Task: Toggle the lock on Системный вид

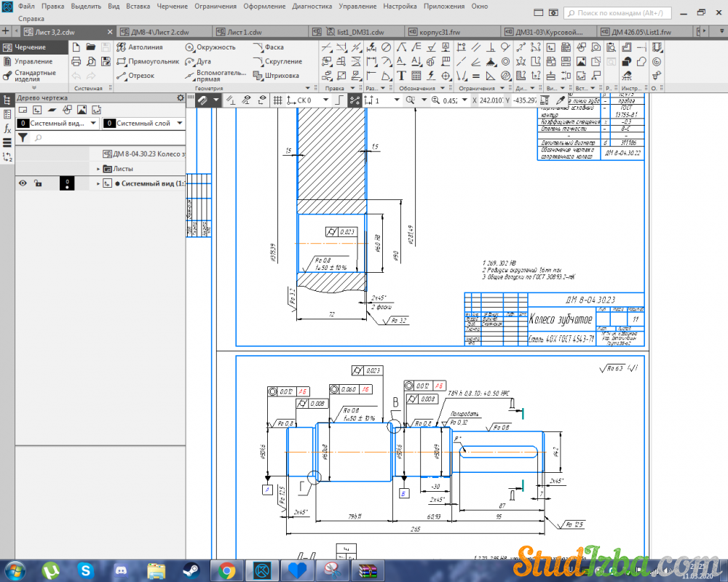Action: tap(38, 183)
